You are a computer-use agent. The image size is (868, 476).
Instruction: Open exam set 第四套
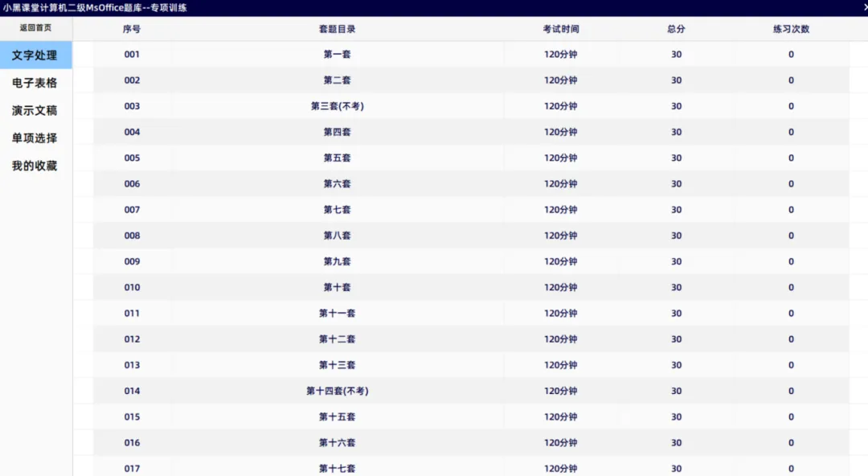click(337, 132)
